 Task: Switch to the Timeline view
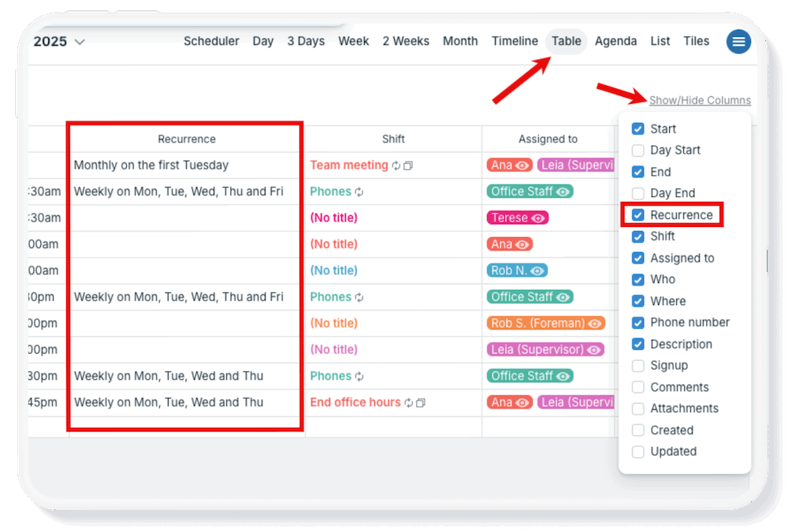(x=515, y=41)
